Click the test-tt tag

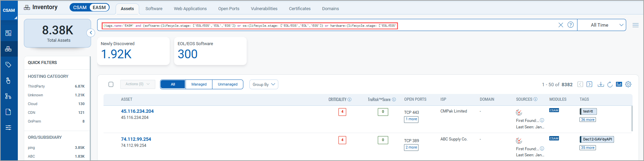(588, 111)
